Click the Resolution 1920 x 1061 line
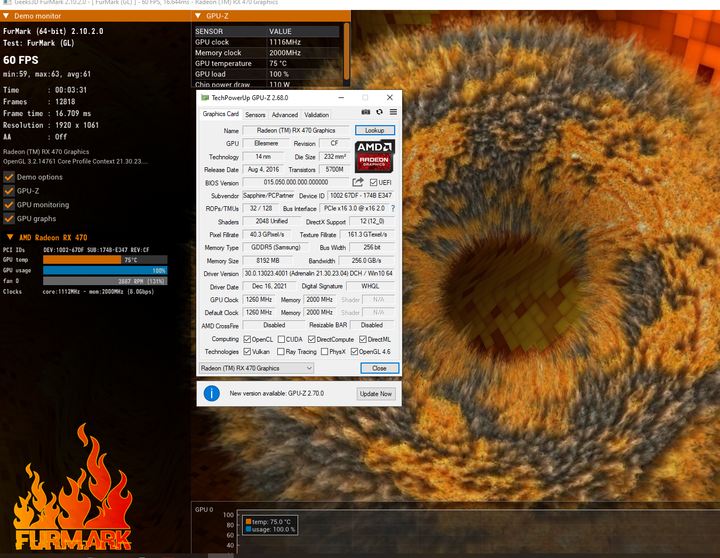Screen dimensions: 720x558 (51, 125)
